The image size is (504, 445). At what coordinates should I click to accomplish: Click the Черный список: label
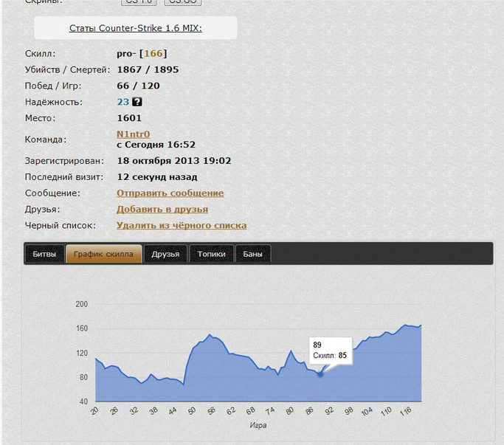point(61,225)
